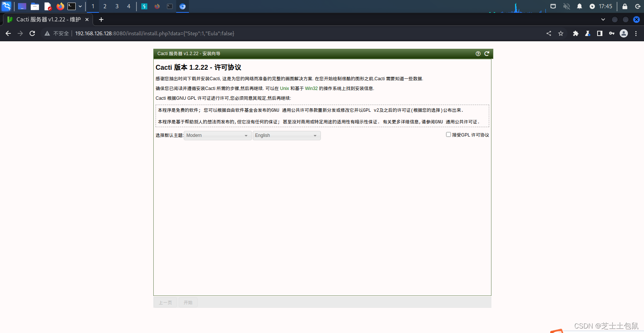Screen dimensions: 644x333
Task: Open the Win32 installation link
Action: tap(311, 88)
